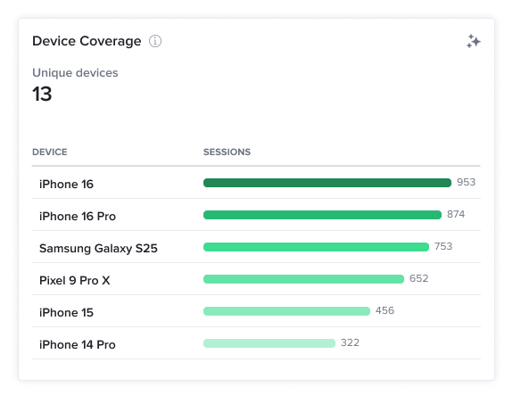Image resolution: width=513 pixels, height=420 pixels.
Task: Click the DEVICE column header
Action: click(50, 152)
